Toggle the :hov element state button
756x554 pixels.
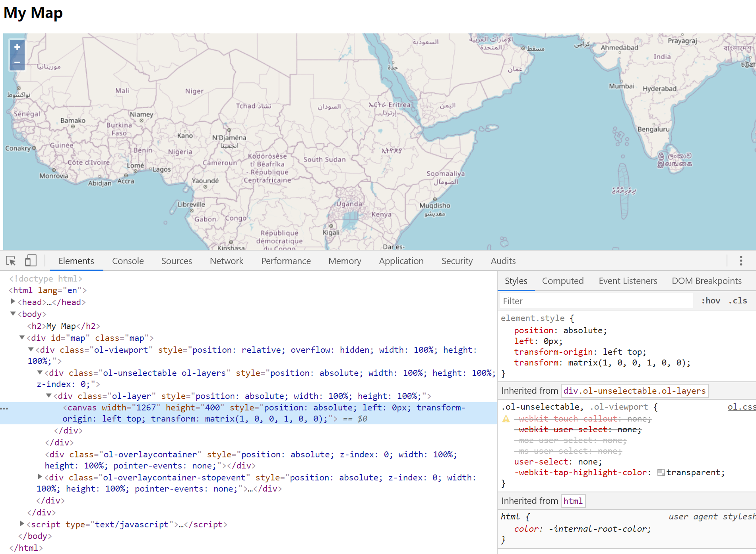711,301
